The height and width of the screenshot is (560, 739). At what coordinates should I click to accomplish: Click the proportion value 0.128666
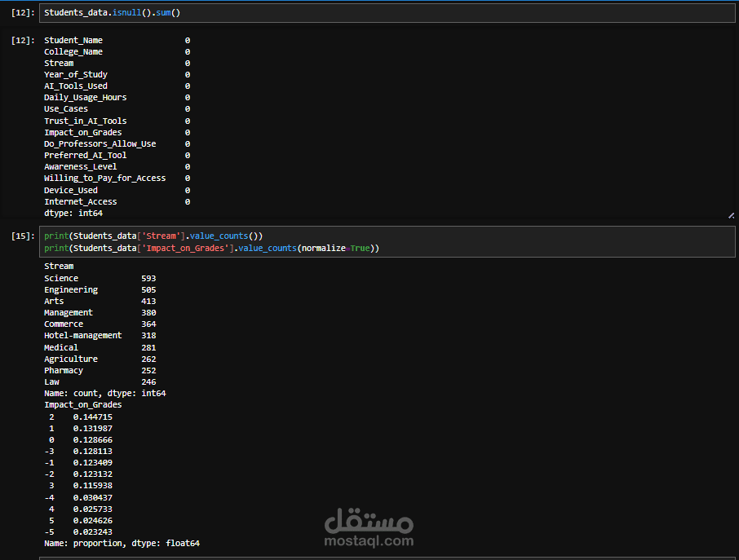[x=93, y=440]
